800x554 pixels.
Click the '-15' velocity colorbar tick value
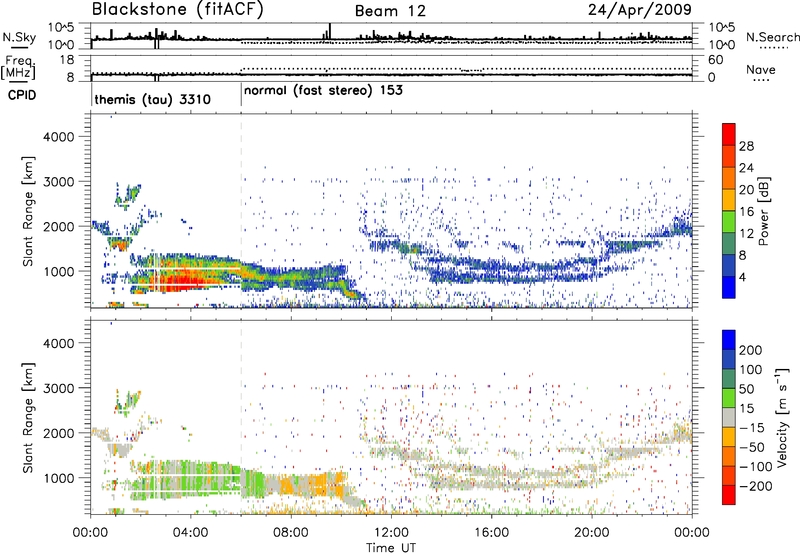point(752,428)
